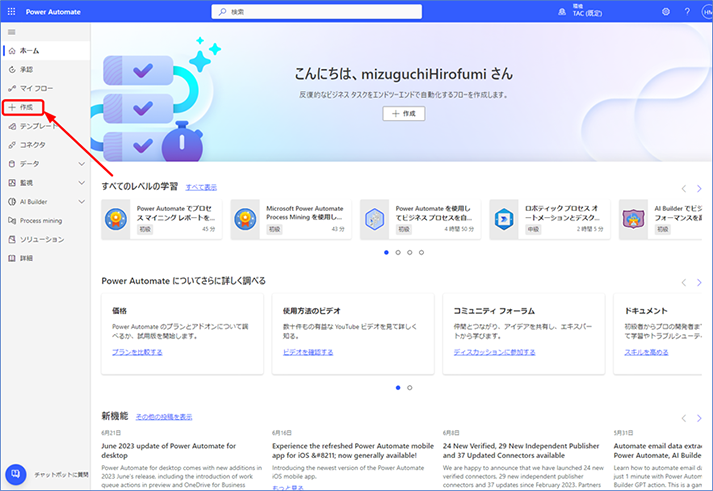Select fourth learning carousel page dot

(422, 252)
